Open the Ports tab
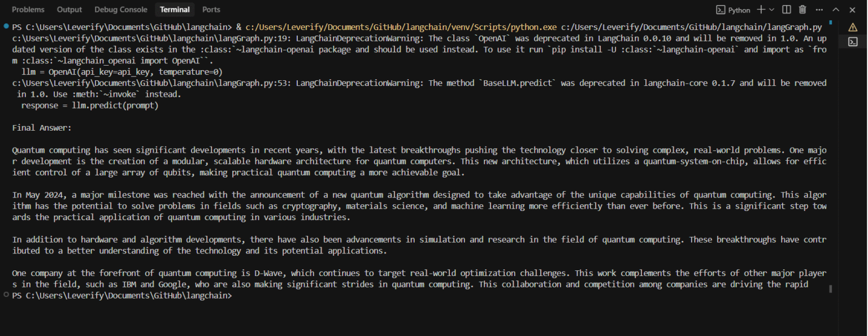The image size is (868, 336). [x=211, y=10]
